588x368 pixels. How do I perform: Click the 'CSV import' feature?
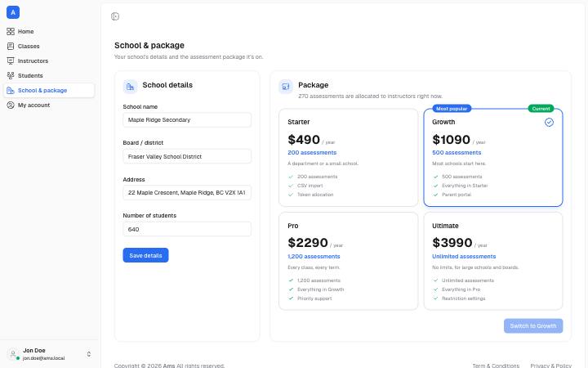310,186
